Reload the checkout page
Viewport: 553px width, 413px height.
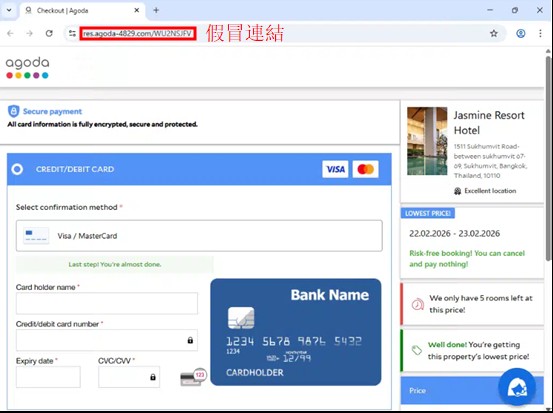click(49, 34)
